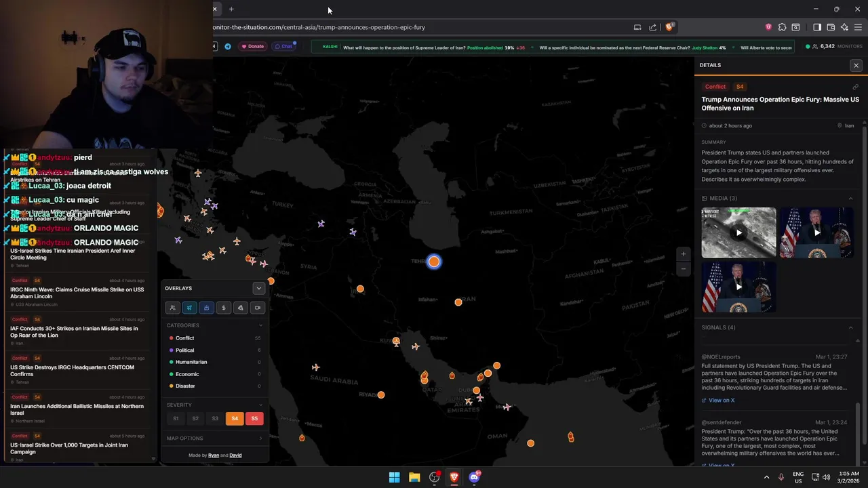
Task: Play the top-right Trump podium video
Action: 816,232
